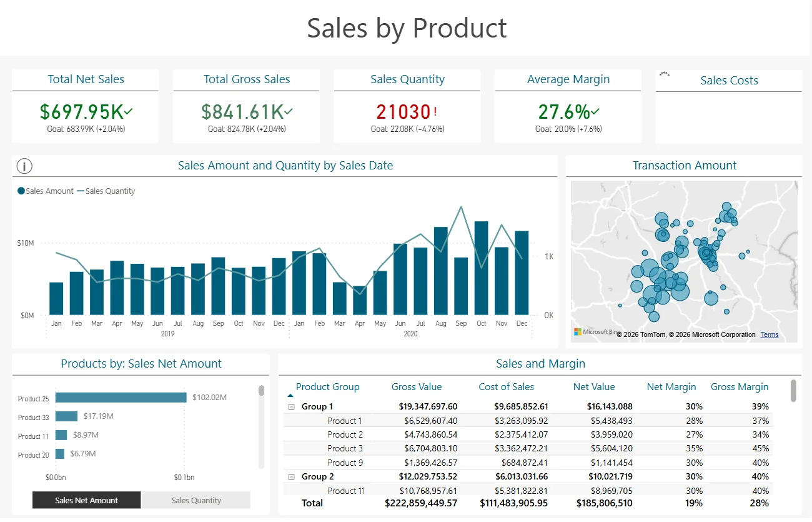Click the $8.97M data label
812x522 pixels.
86,435
